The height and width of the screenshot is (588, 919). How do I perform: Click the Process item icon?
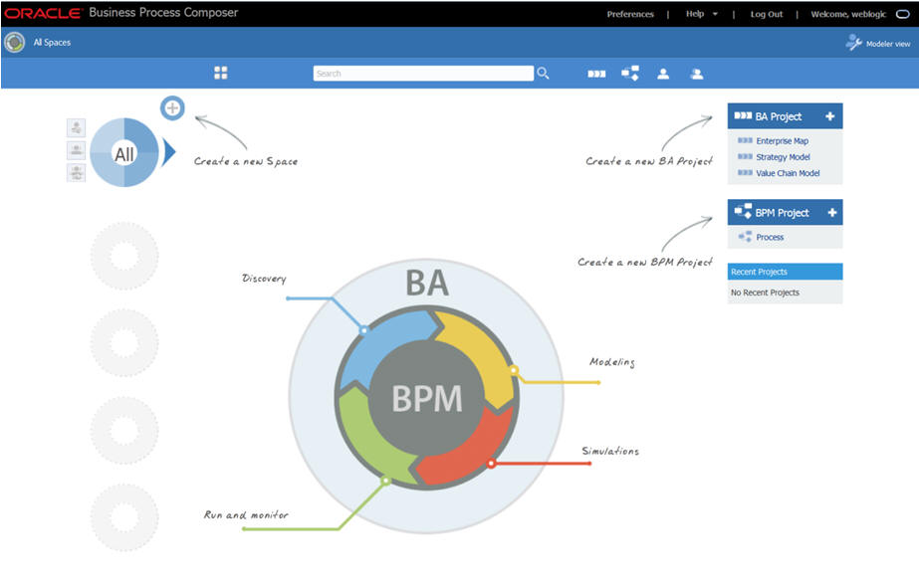coord(745,237)
